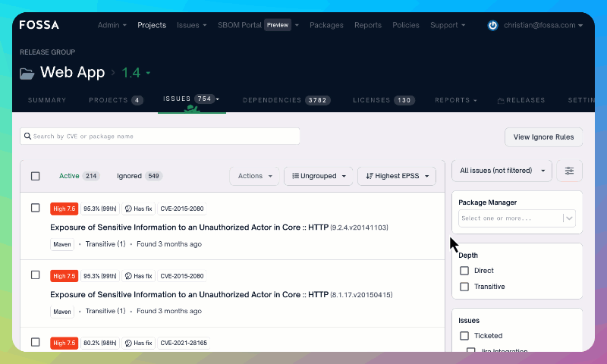Click the Releases tab icon
607x364 pixels.
point(501,100)
